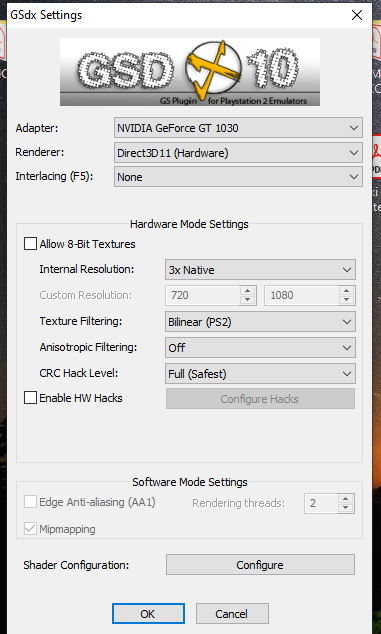Image resolution: width=381 pixels, height=634 pixels.
Task: Expand the CRC Hack Level dropdown
Action: point(260,374)
